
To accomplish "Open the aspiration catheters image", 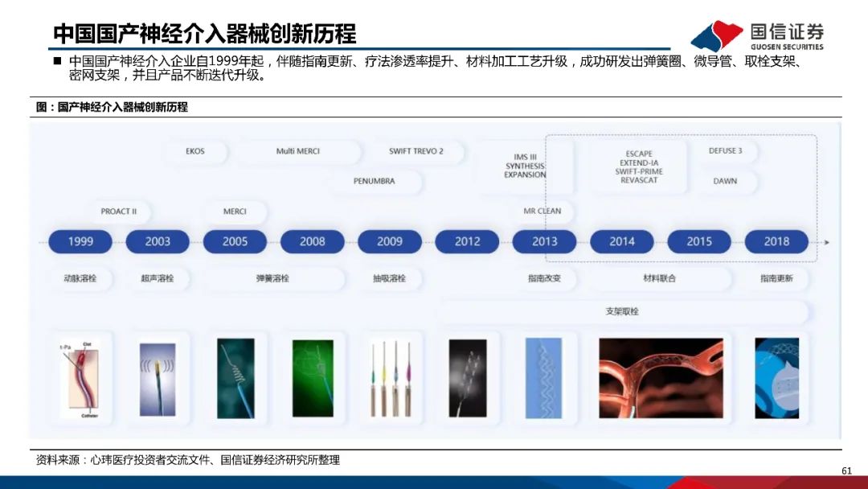I will tap(391, 378).
